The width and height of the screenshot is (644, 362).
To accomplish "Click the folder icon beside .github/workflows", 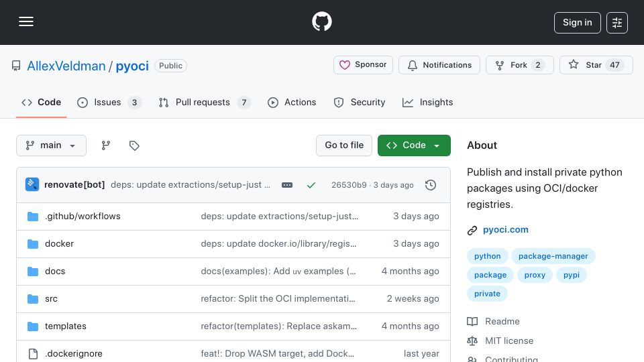I will point(33,217).
